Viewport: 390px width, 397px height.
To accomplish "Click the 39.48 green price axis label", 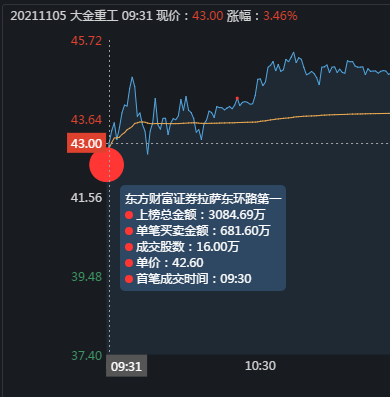I will (x=86, y=276).
